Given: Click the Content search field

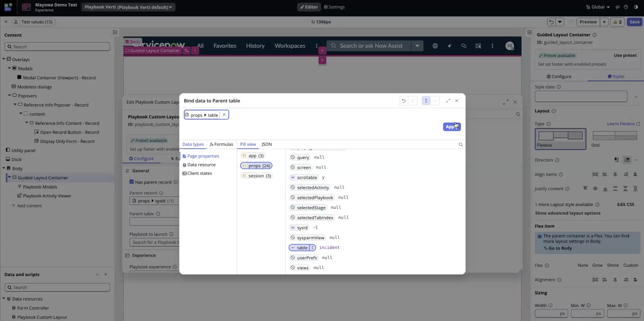Looking at the screenshot, I should coord(57,47).
